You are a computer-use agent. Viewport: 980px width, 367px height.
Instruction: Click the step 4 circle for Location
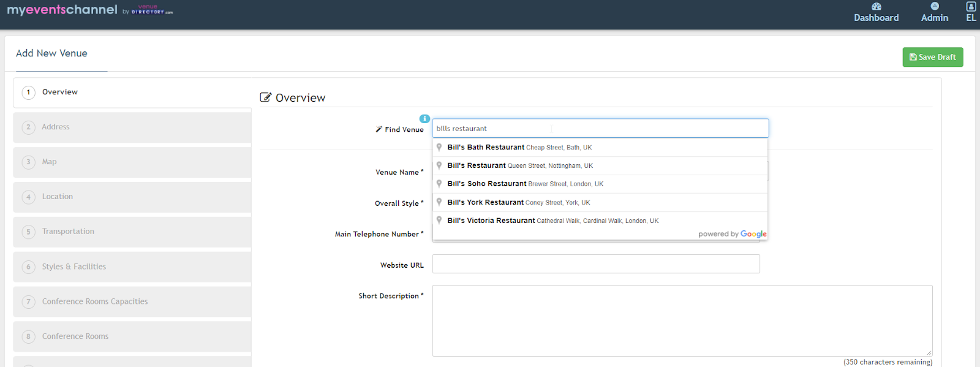pyautogui.click(x=28, y=197)
